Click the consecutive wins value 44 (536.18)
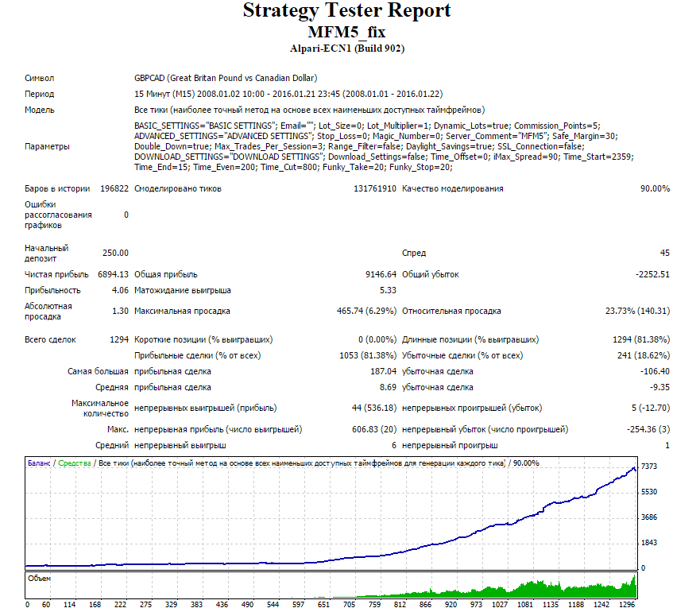 [374, 408]
